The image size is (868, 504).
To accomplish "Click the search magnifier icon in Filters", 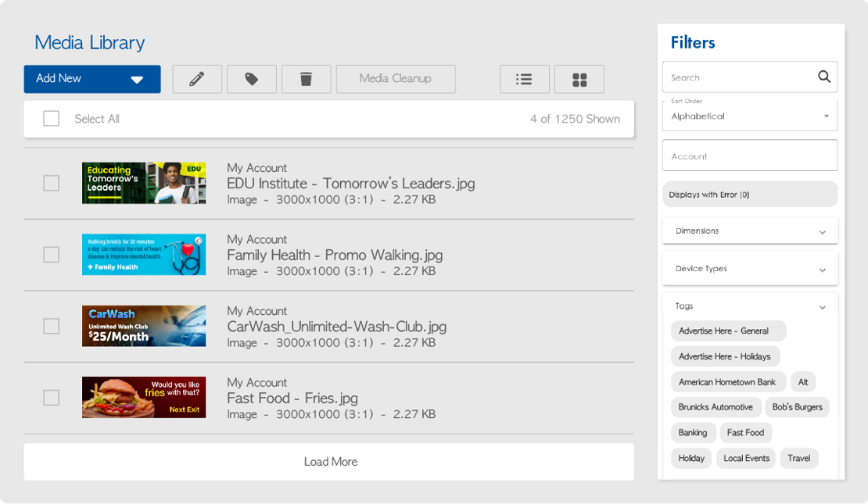I will tap(823, 77).
